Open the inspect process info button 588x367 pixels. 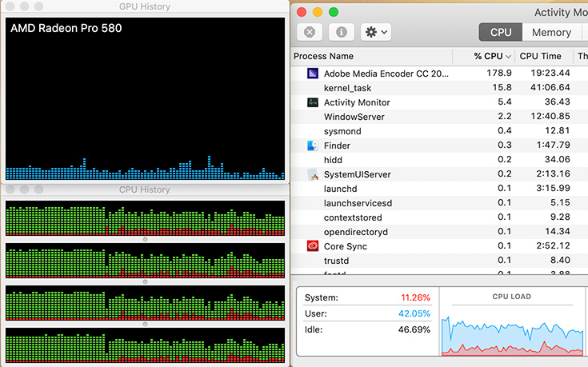point(342,32)
